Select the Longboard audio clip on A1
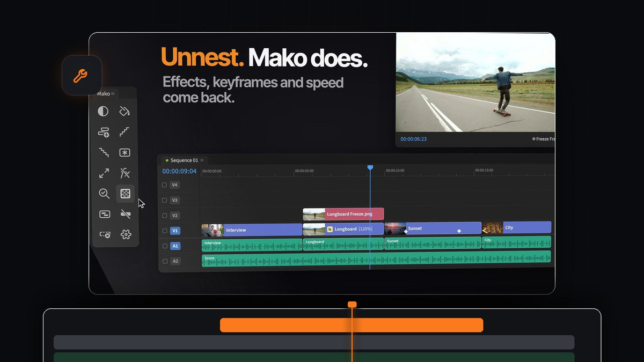644x362 pixels. (x=343, y=244)
